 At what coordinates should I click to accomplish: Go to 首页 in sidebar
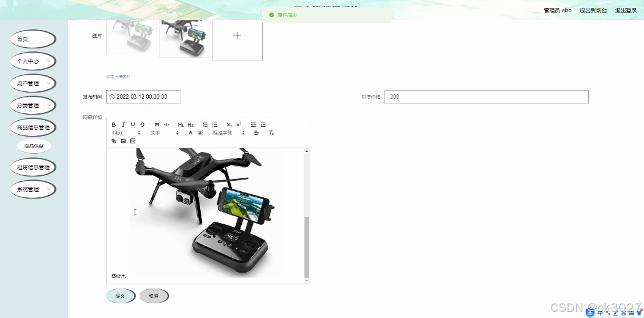click(x=33, y=39)
